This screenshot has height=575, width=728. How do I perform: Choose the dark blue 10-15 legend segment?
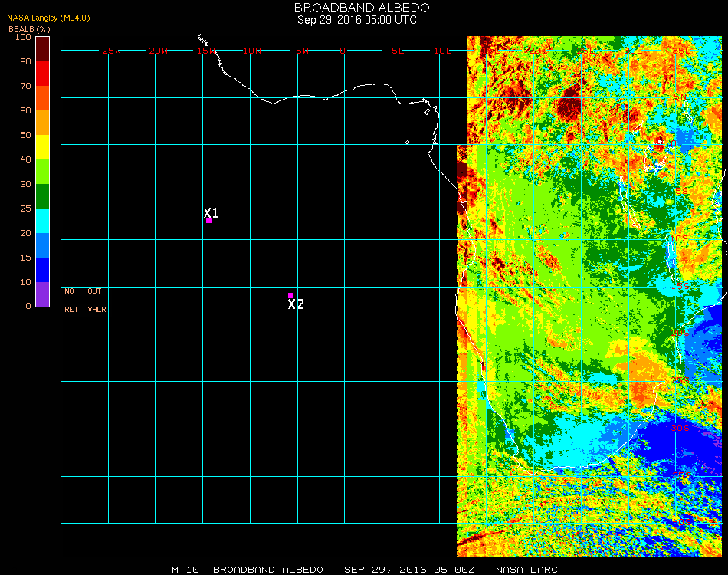[x=42, y=270]
